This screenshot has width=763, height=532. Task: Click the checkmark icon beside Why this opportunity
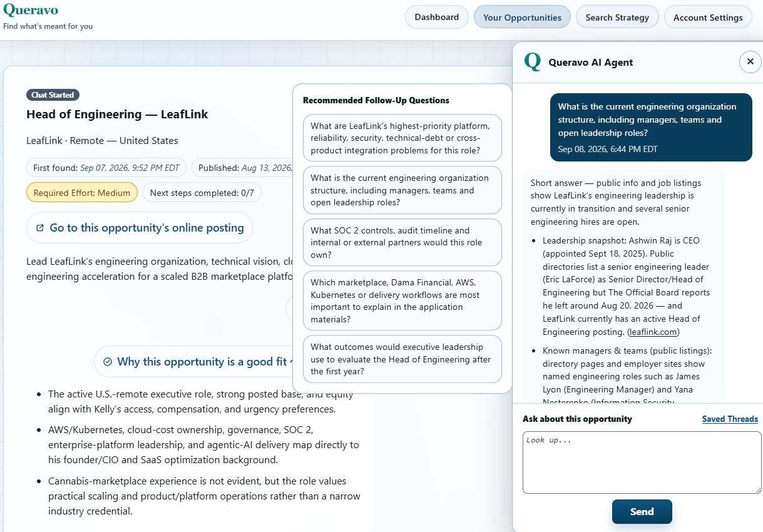(107, 362)
